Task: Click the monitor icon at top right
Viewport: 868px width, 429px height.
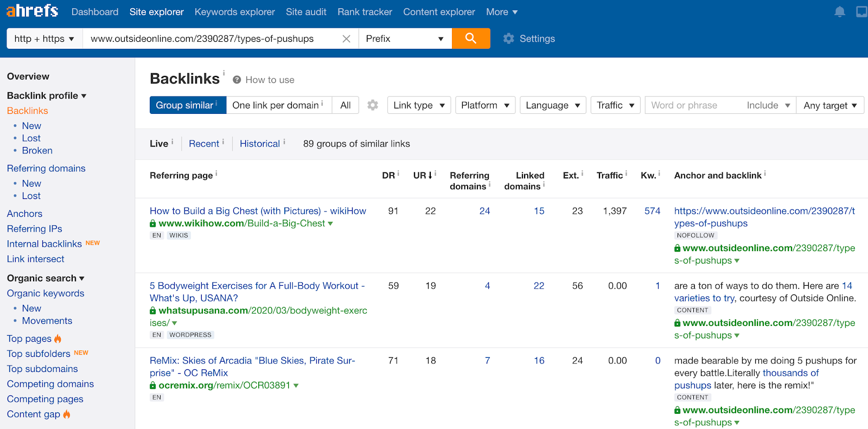Action: coord(861,11)
